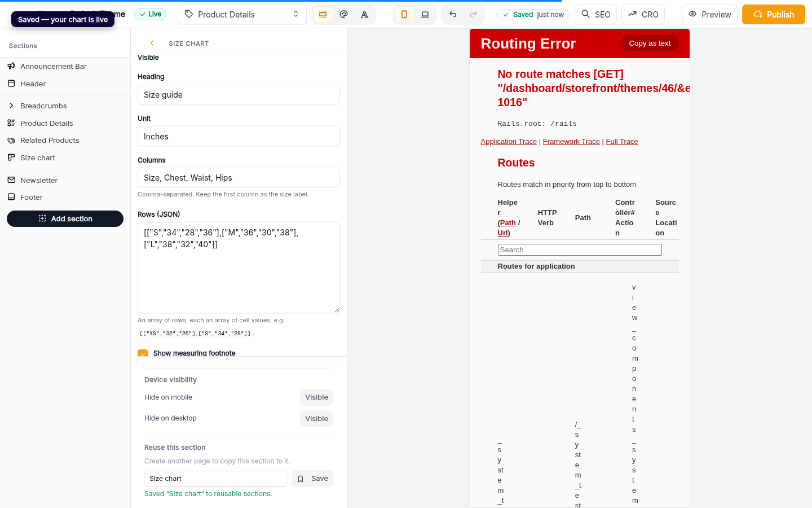Open the sections layout tool icon
The image size is (812, 508).
click(x=323, y=15)
